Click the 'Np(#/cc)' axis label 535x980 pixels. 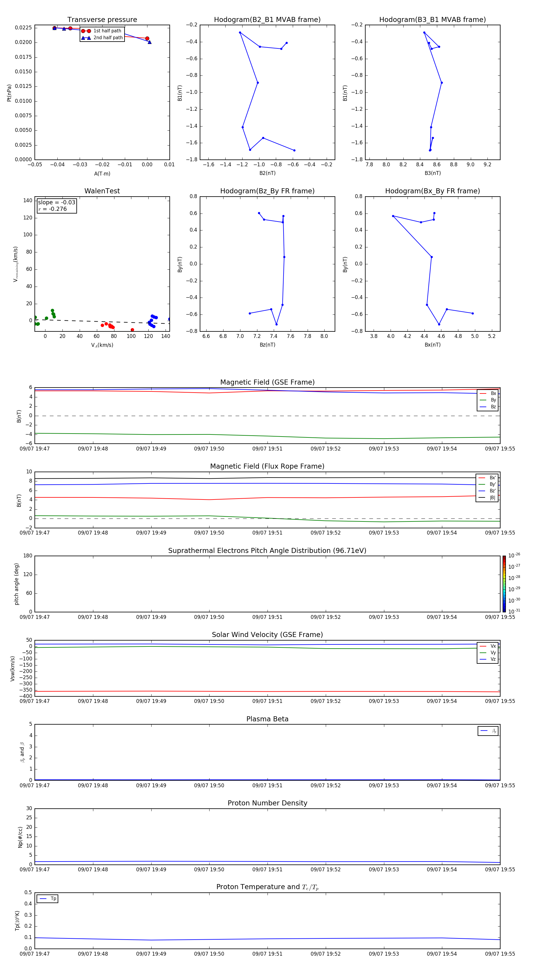(x=20, y=837)
